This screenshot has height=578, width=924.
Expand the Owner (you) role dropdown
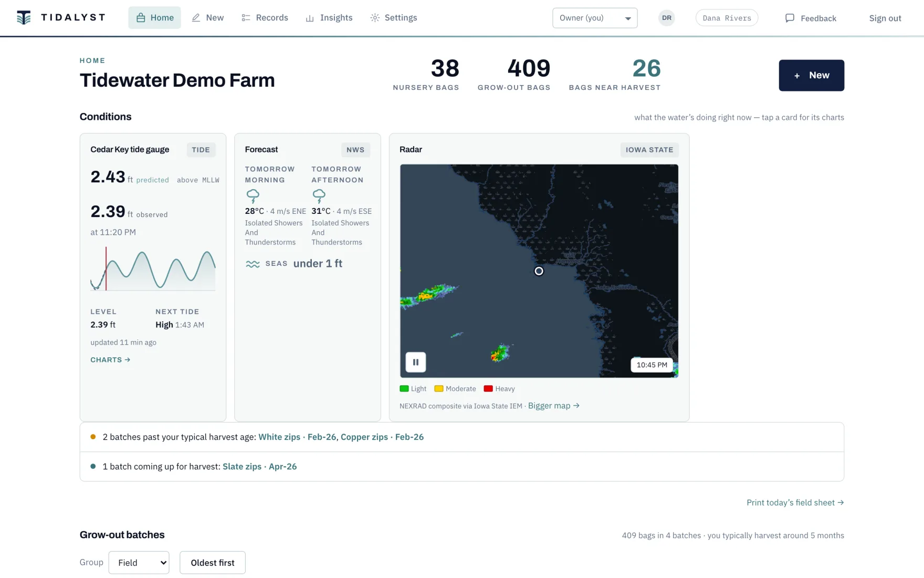595,18
